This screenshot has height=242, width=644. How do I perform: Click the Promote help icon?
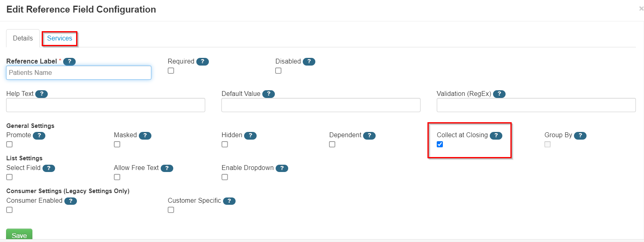[39, 135]
